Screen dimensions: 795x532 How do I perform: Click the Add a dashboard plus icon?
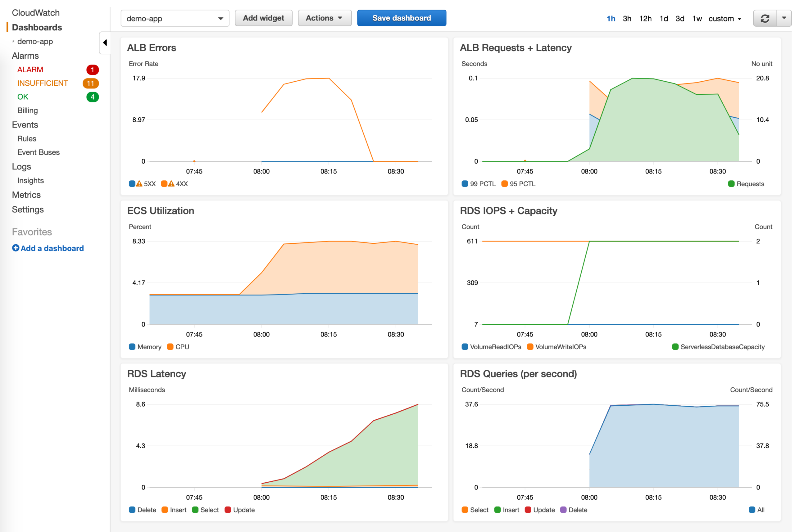pyautogui.click(x=16, y=248)
